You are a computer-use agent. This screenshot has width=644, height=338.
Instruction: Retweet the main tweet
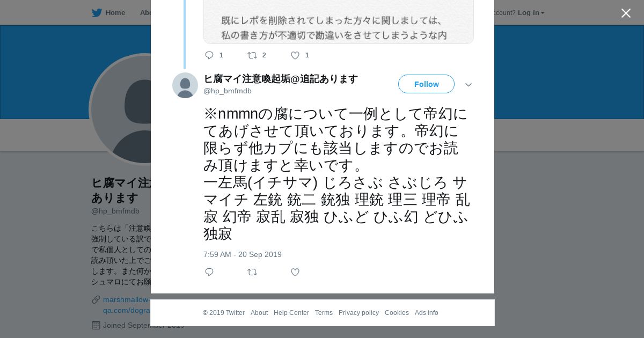pos(252,272)
